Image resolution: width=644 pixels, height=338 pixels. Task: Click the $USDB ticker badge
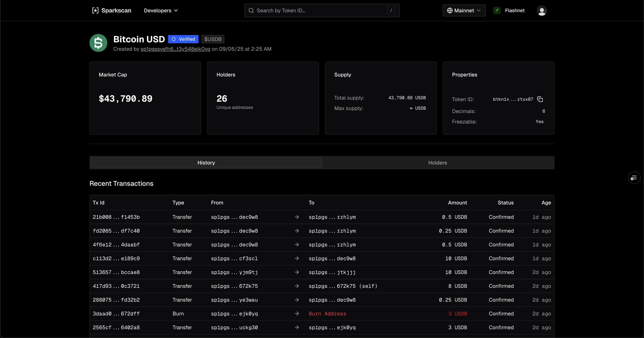213,39
